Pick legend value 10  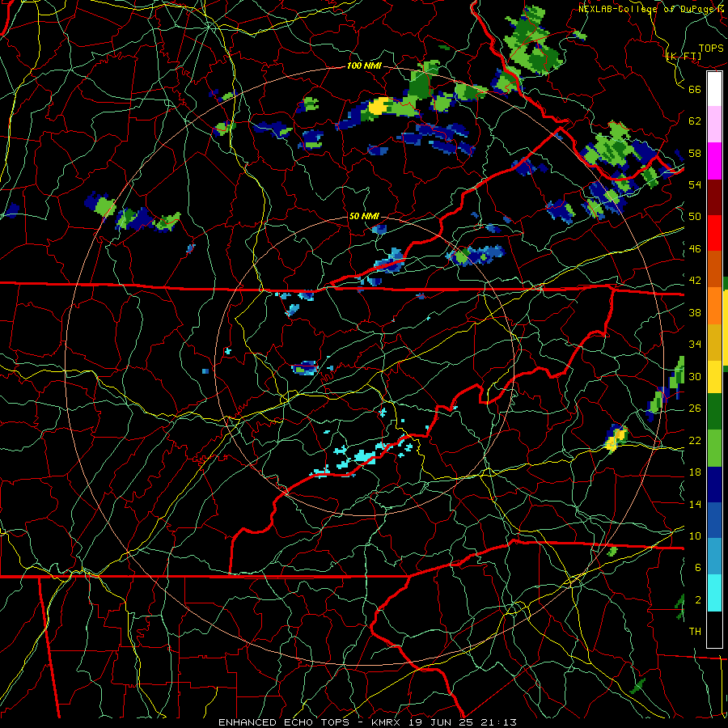[x=695, y=535]
